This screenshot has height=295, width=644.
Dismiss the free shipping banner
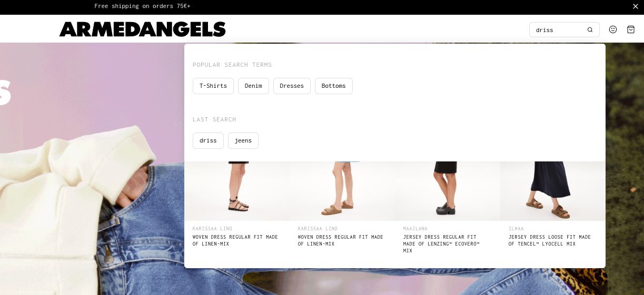tap(635, 6)
